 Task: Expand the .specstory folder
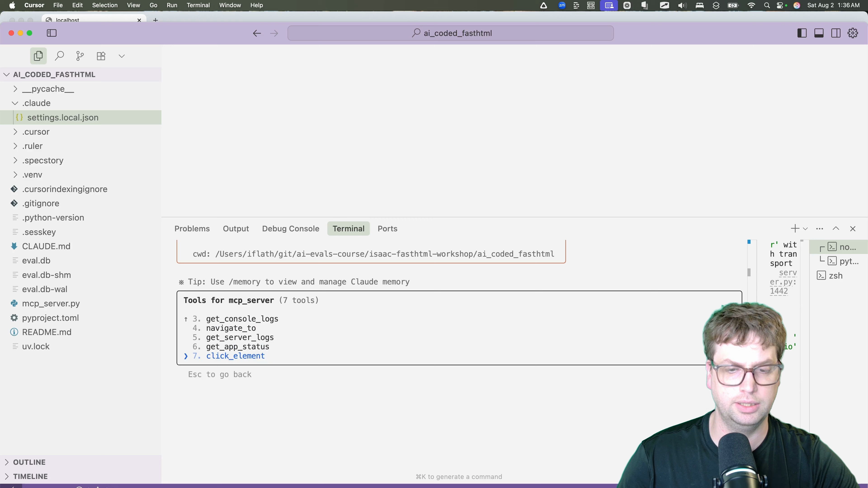coord(15,160)
